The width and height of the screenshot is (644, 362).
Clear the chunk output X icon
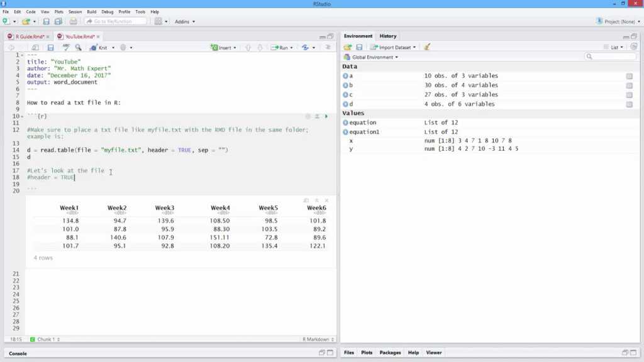(x=326, y=200)
